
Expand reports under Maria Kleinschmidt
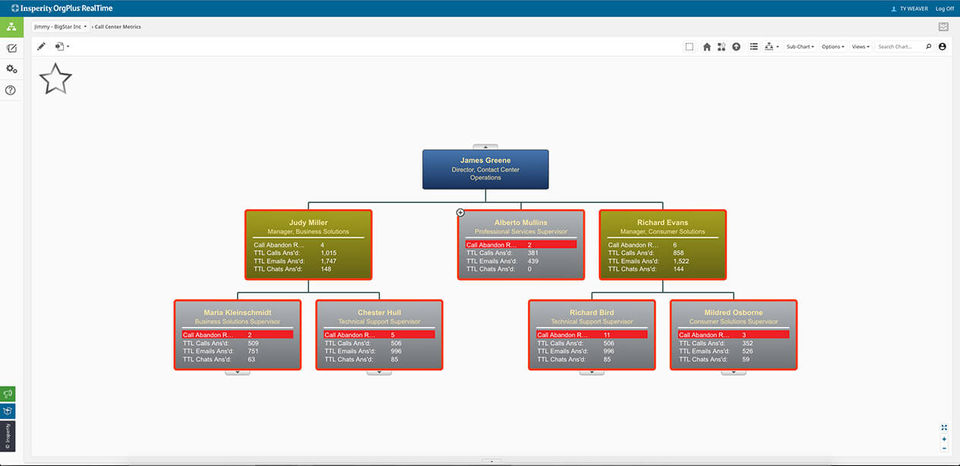coord(238,372)
